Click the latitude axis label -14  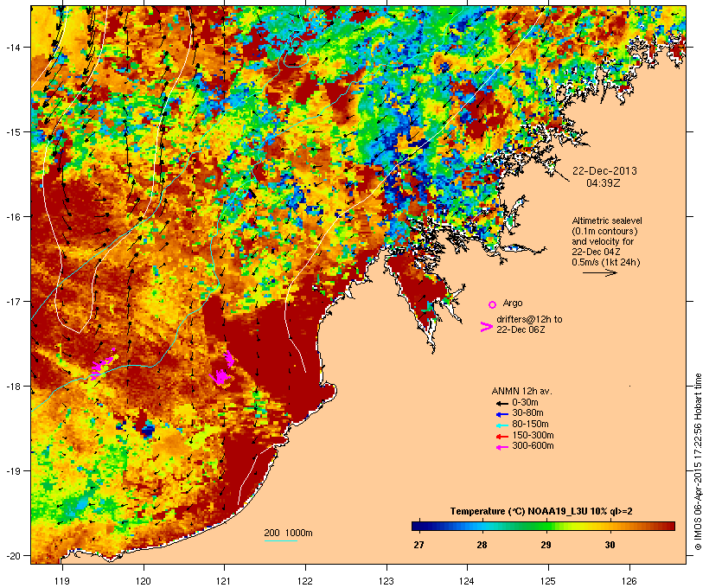[x=13, y=47]
